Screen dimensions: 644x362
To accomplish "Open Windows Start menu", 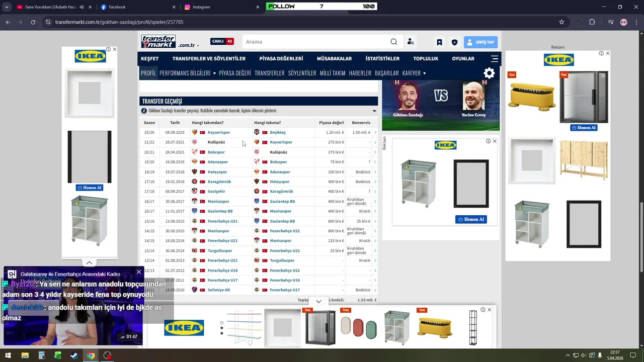I will coord(8,355).
